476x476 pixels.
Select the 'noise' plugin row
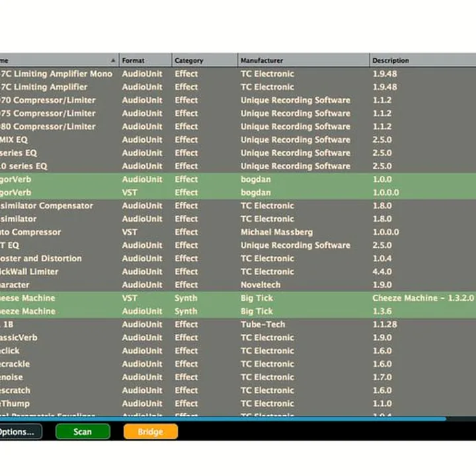click(238, 377)
